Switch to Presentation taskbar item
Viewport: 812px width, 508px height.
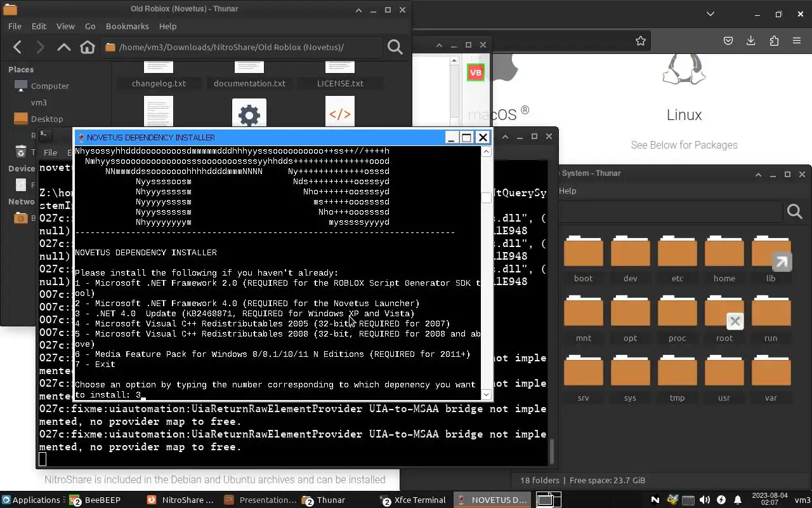pyautogui.click(x=260, y=500)
